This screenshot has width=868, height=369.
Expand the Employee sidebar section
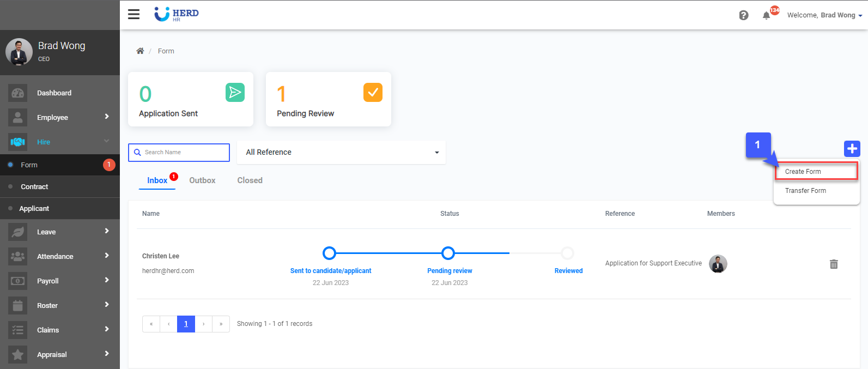60,117
